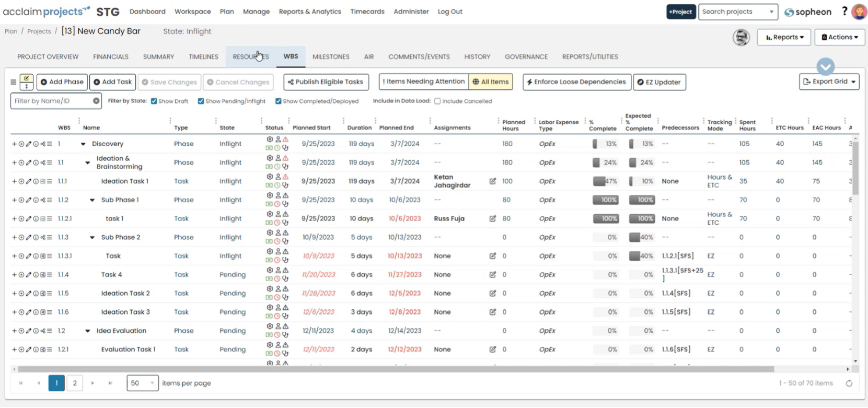Open the Reports & Analytics menu
This screenshot has width=868, height=408.
click(310, 11)
